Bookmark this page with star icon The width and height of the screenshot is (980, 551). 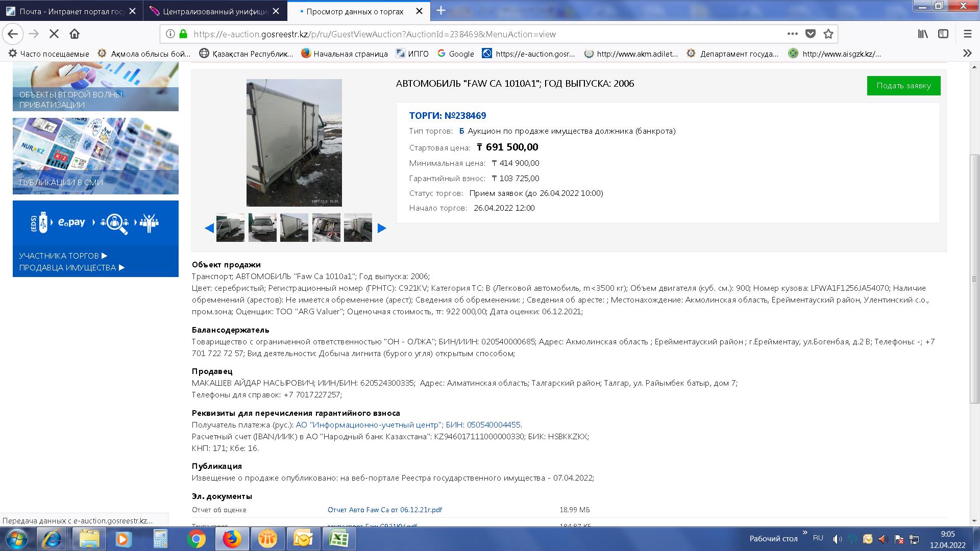pyautogui.click(x=828, y=34)
